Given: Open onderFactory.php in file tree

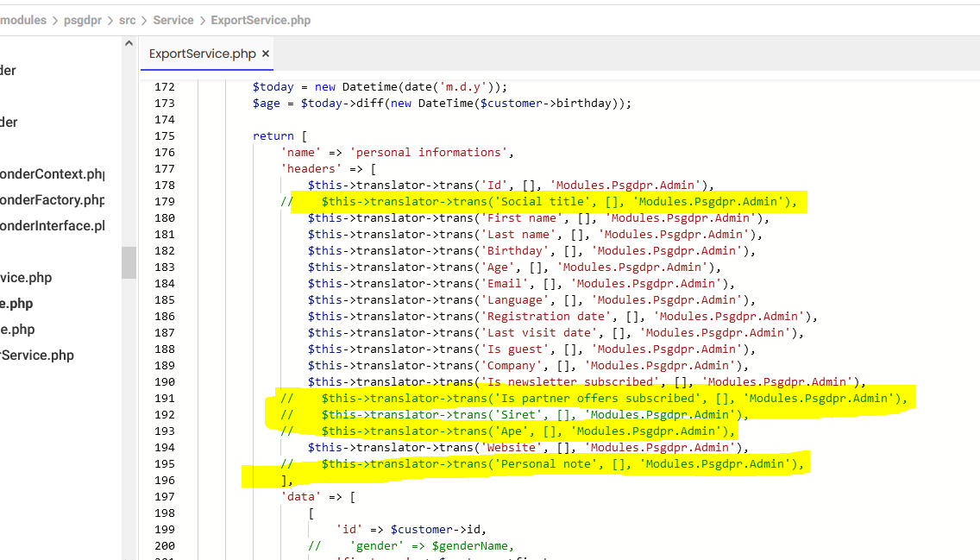Looking at the screenshot, I should tap(53, 200).
